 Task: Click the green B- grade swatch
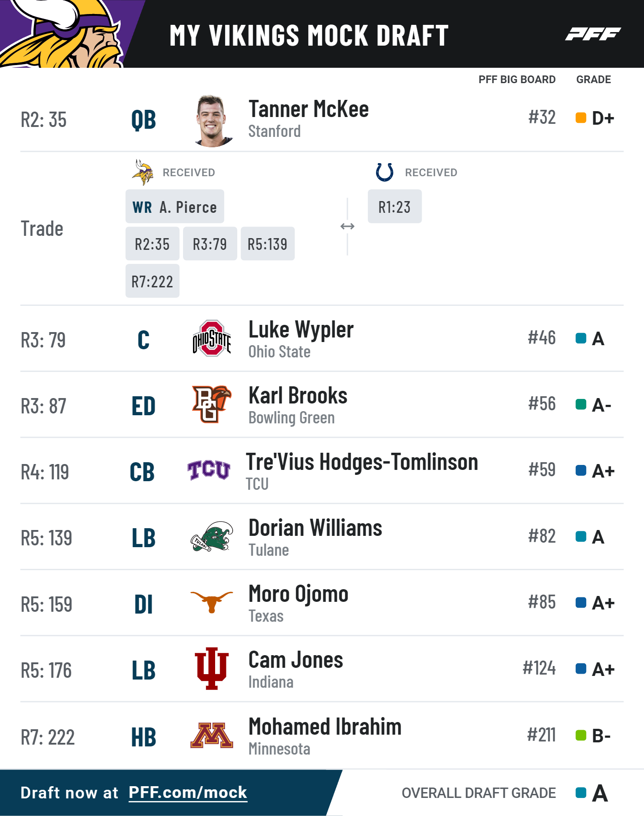tap(581, 736)
